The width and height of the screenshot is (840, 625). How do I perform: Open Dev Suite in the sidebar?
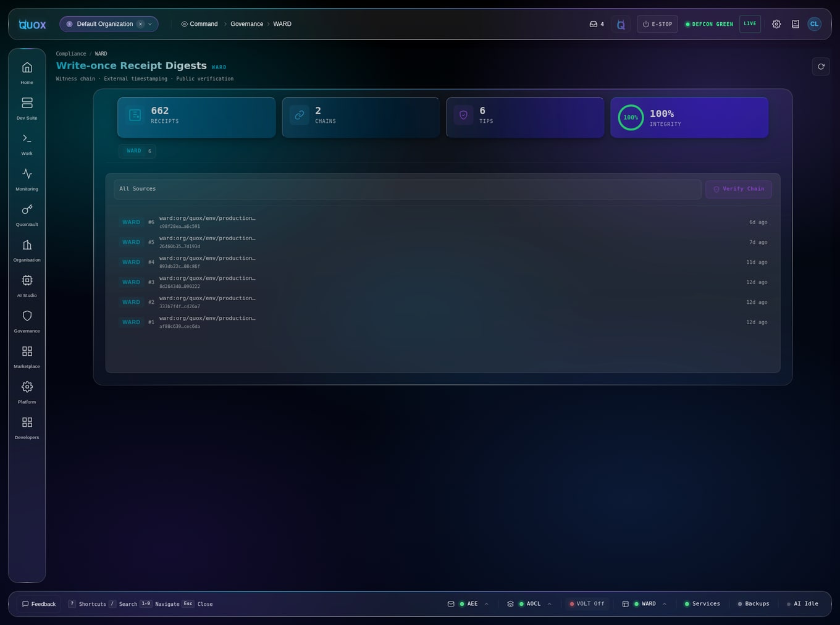(x=27, y=108)
